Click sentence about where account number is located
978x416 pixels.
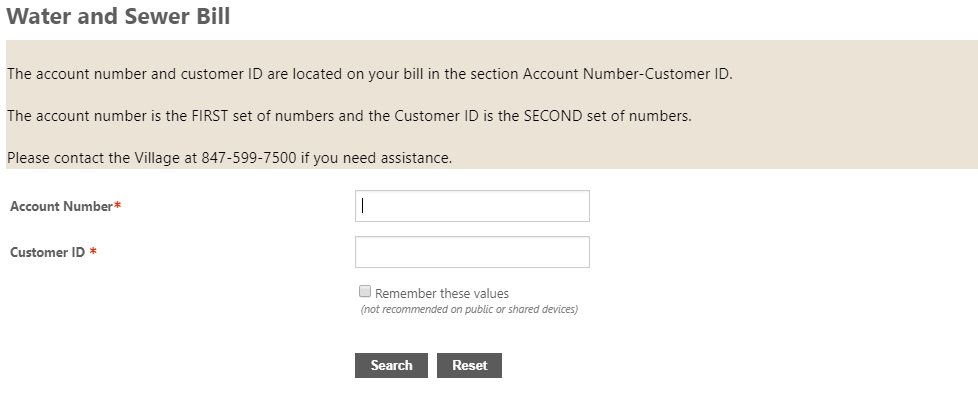tap(369, 74)
